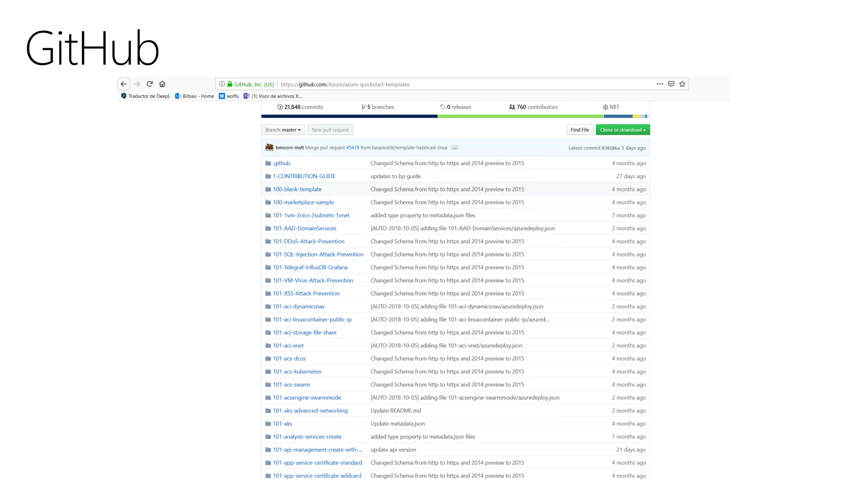Click bmoore-msft avatar image

(x=269, y=147)
